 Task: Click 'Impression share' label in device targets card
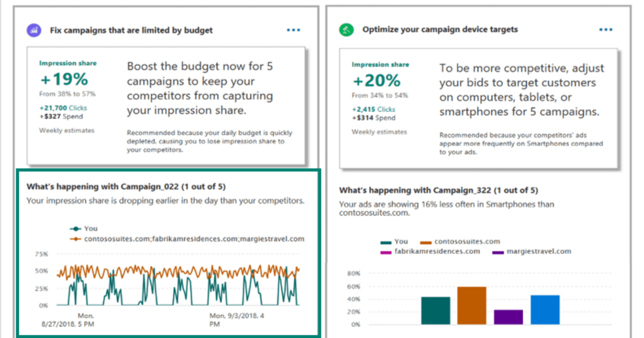coord(380,64)
